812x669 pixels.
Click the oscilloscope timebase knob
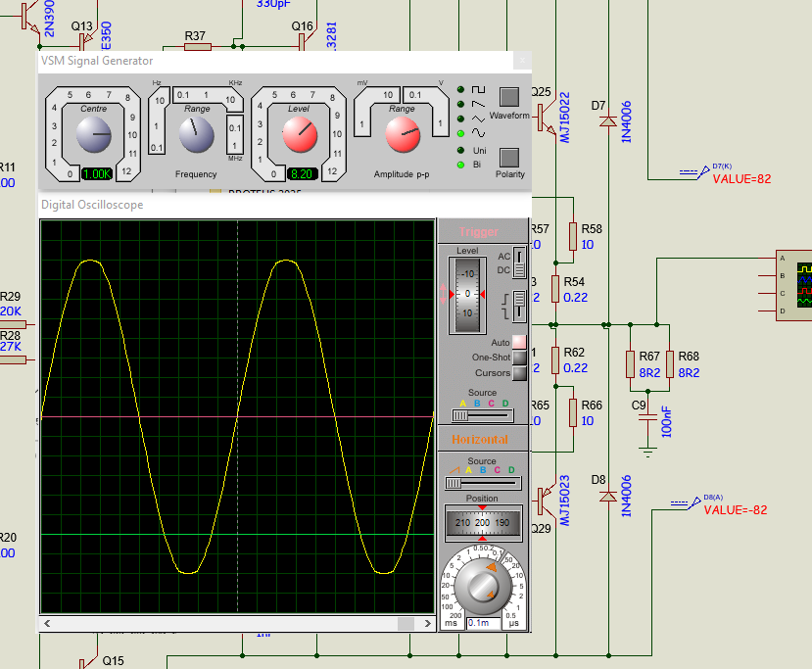[482, 587]
